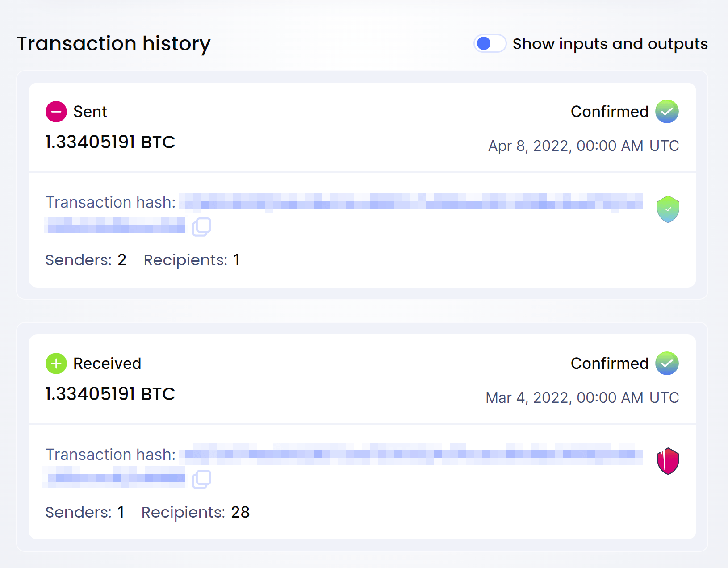The height and width of the screenshot is (568, 728).
Task: Click the confirmed checkmark on the Sent transaction
Action: [x=667, y=112]
